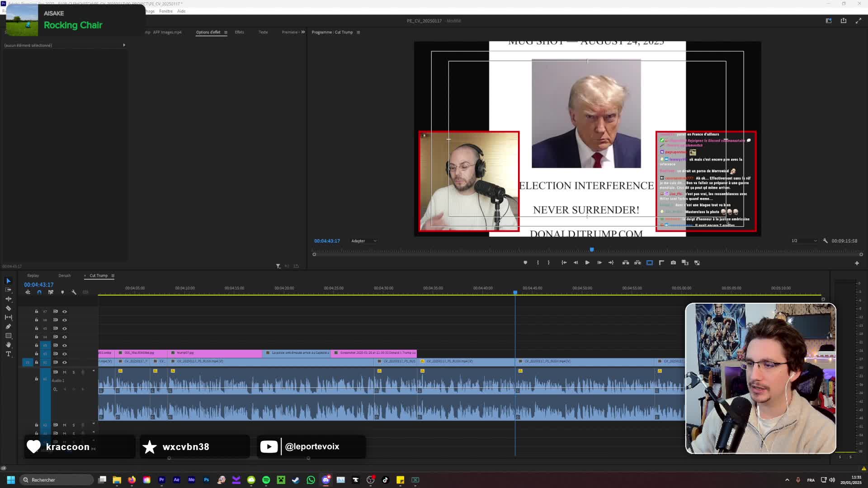
Task: Close the Cut Trump sequence tab
Action: coord(85,276)
